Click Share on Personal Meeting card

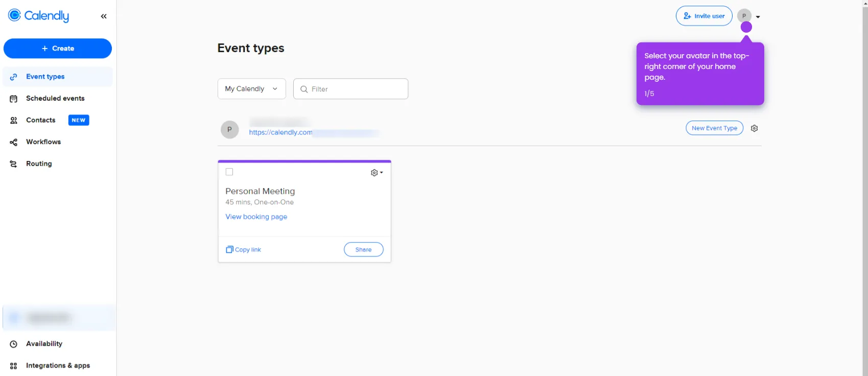click(363, 250)
